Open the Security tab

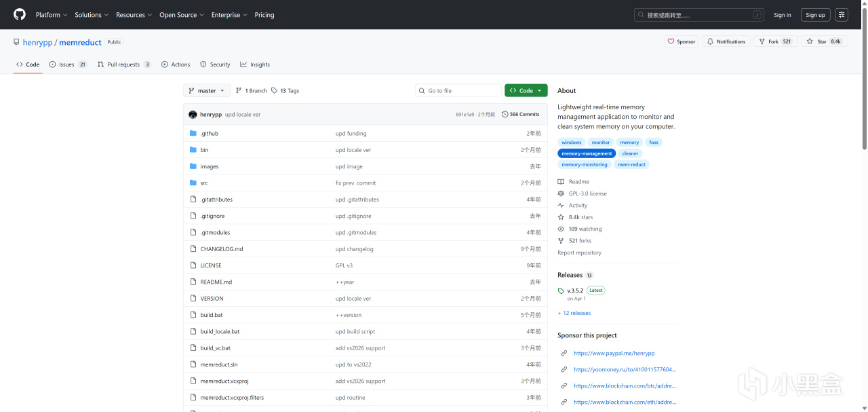[215, 64]
